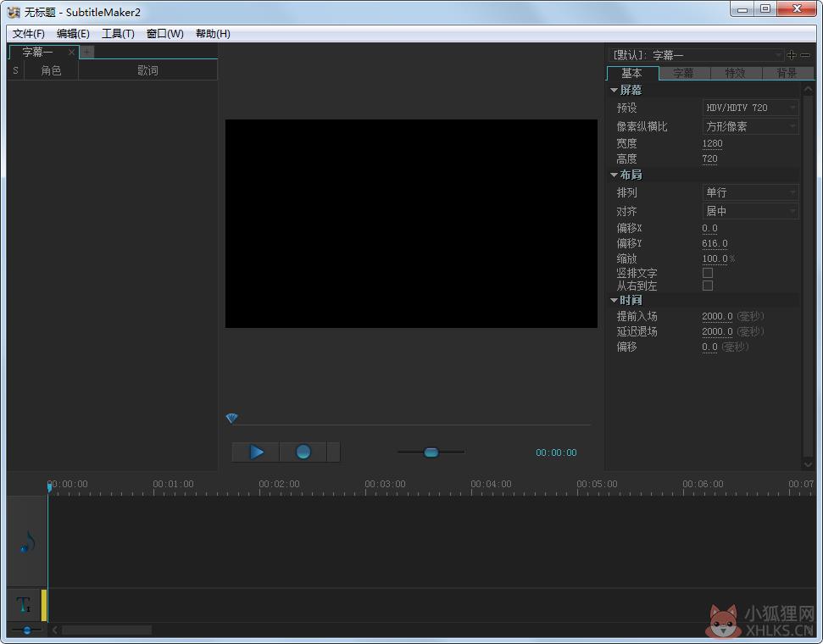Open the 编辑(E) menu

point(73,34)
